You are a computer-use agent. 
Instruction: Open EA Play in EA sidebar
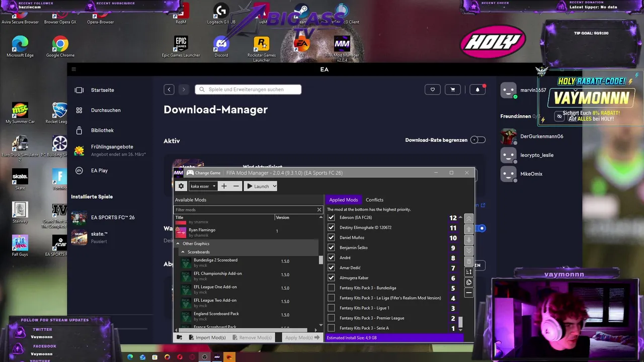click(99, 170)
